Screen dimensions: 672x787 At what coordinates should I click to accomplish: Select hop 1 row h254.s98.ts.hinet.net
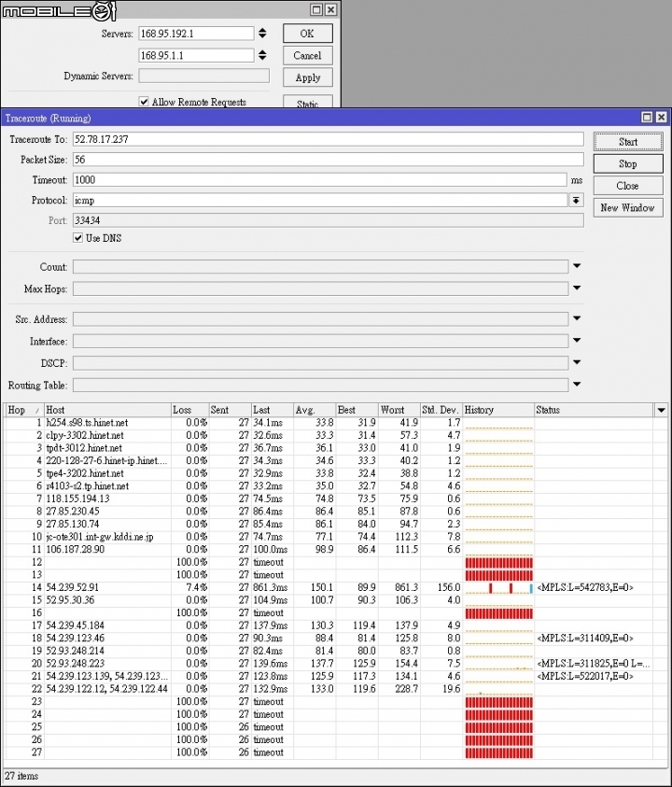pos(329,423)
